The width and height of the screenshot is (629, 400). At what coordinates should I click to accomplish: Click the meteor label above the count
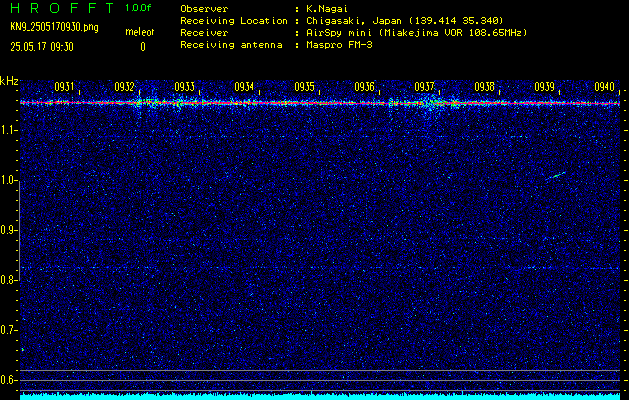tap(140, 32)
